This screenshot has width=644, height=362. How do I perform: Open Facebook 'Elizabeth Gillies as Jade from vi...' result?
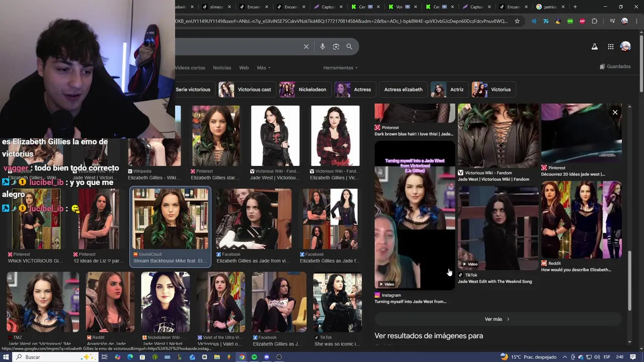pos(254,227)
